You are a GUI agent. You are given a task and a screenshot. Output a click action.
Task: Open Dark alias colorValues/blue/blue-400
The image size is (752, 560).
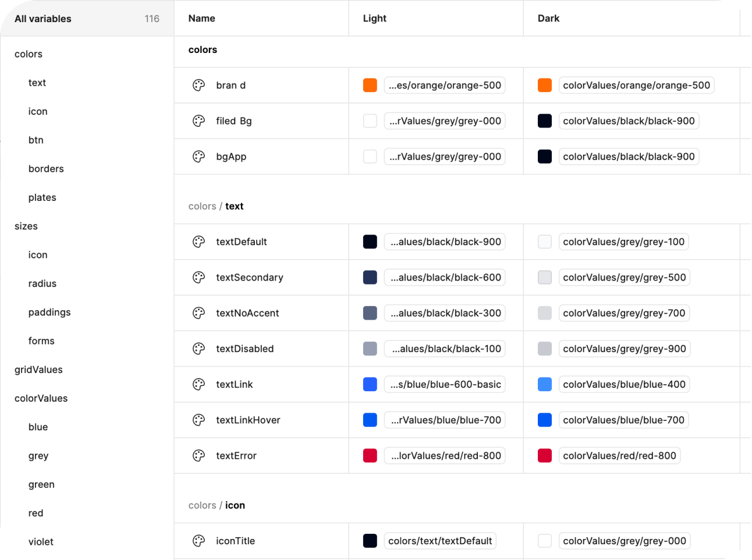[624, 384]
